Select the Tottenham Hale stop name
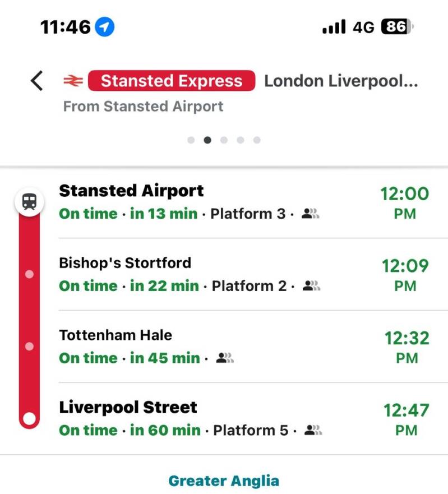Viewport: 448px width, 494px height. pos(116,335)
